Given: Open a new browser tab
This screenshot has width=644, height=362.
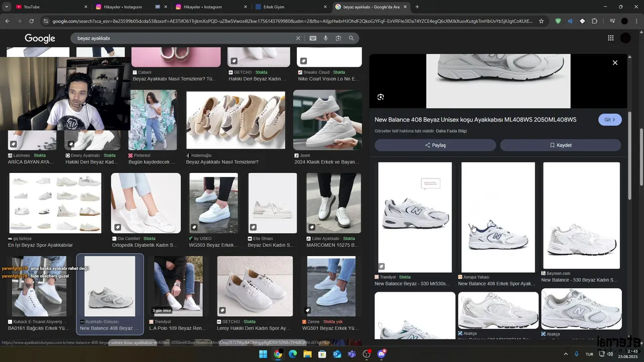Looking at the screenshot, I should pyautogui.click(x=417, y=7).
